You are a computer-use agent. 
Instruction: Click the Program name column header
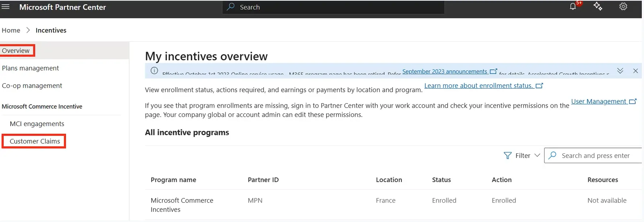pyautogui.click(x=174, y=179)
